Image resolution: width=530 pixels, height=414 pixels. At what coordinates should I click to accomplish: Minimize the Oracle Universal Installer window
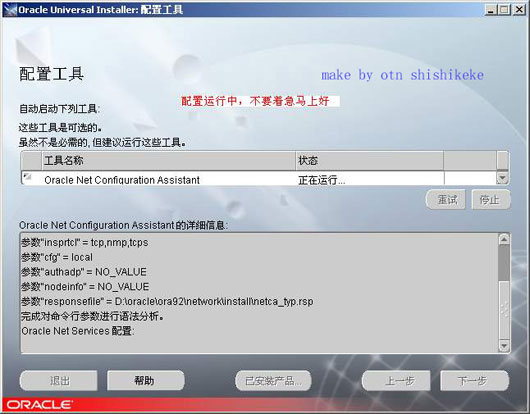pos(491,9)
